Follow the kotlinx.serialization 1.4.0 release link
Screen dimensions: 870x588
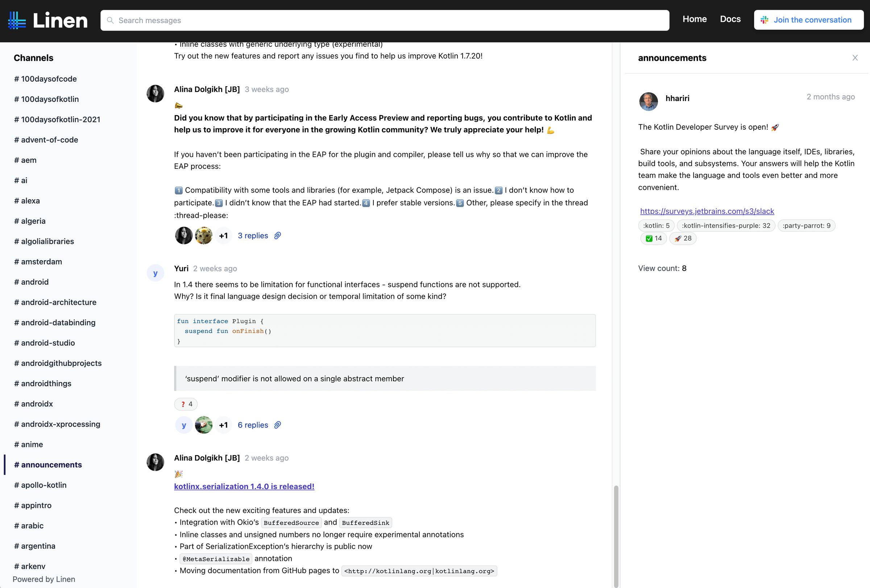click(244, 486)
